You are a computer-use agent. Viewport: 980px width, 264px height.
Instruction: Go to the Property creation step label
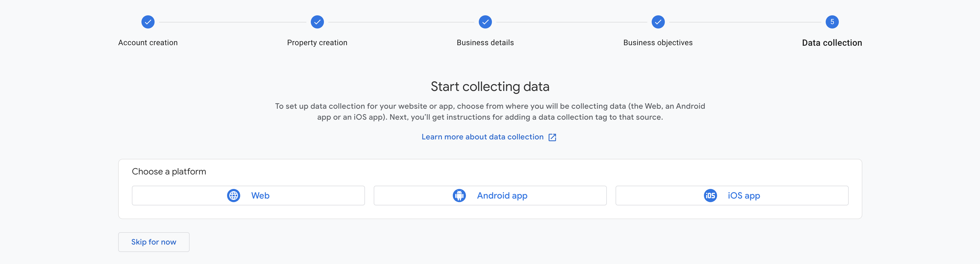[x=317, y=43]
